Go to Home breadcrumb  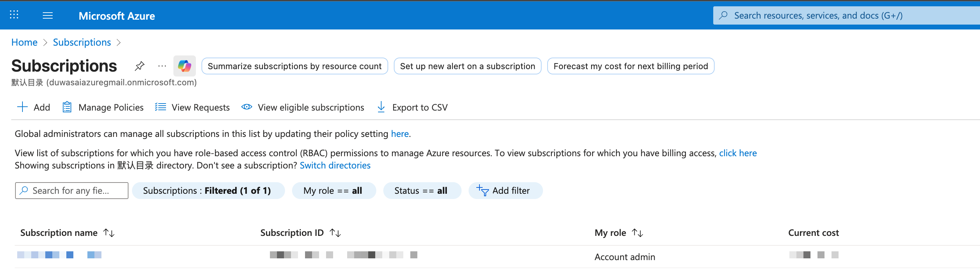click(x=24, y=42)
